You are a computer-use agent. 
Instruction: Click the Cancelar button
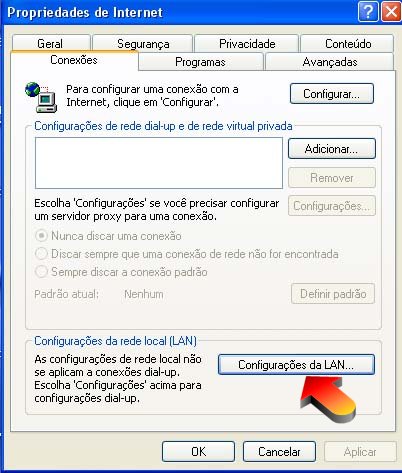pyautogui.click(x=279, y=451)
